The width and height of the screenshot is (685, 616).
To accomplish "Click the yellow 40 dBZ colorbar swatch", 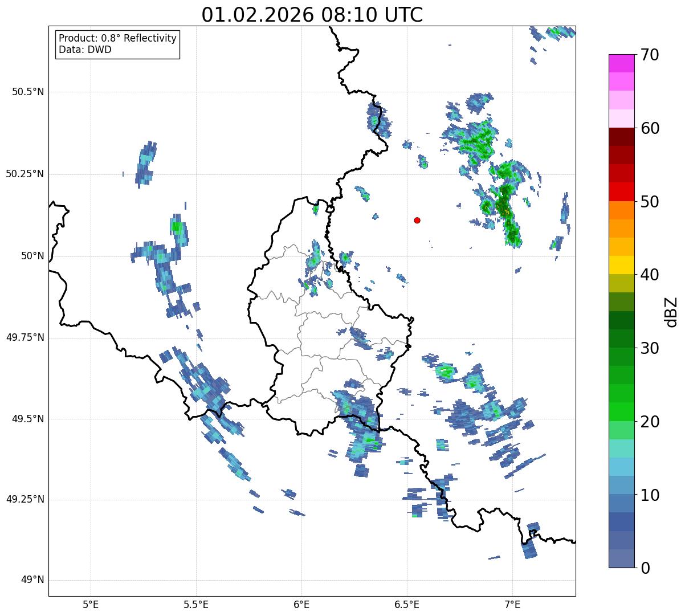I will (x=621, y=266).
